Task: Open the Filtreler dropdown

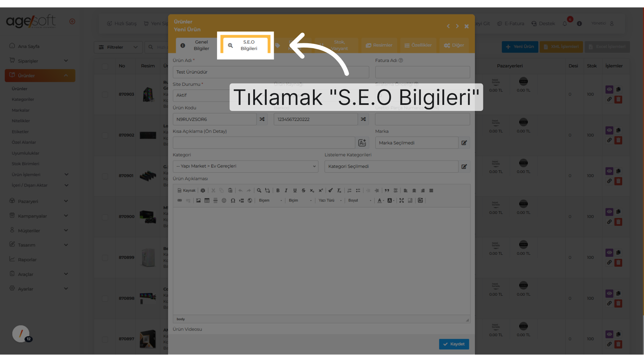Action: [118, 47]
